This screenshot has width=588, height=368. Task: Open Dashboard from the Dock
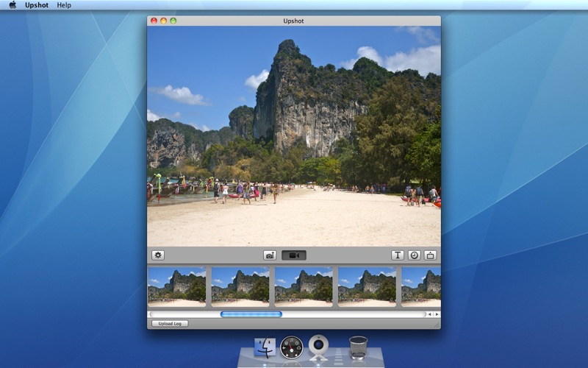point(291,347)
